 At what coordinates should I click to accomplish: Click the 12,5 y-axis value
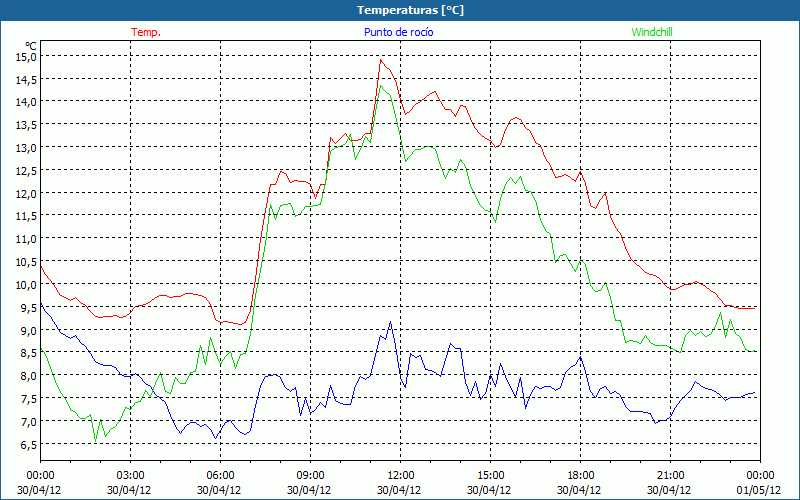26,170
